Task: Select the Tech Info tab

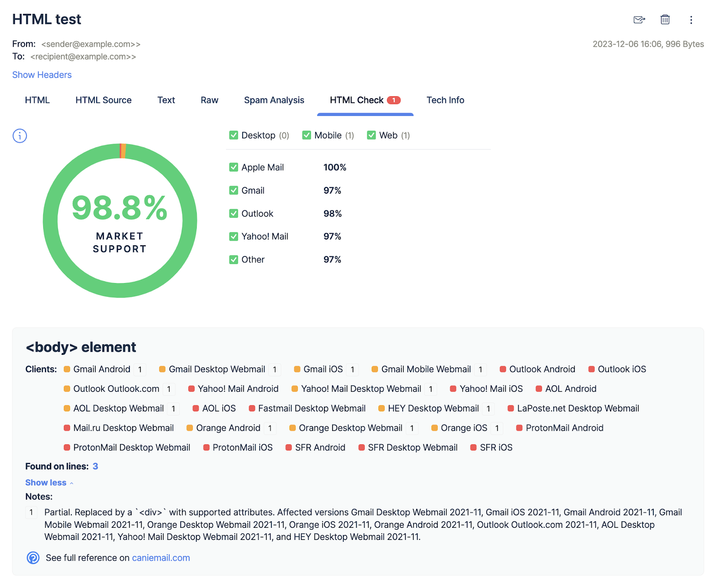Action: coord(445,100)
